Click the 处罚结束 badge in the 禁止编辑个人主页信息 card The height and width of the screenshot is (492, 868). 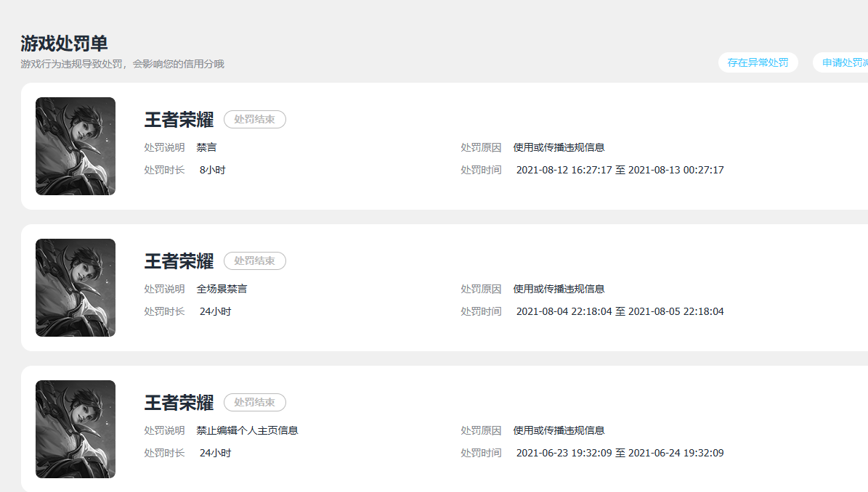pyautogui.click(x=255, y=403)
